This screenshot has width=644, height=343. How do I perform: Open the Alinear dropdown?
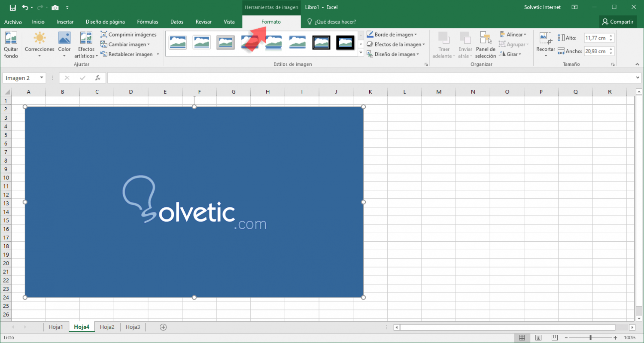(x=513, y=34)
